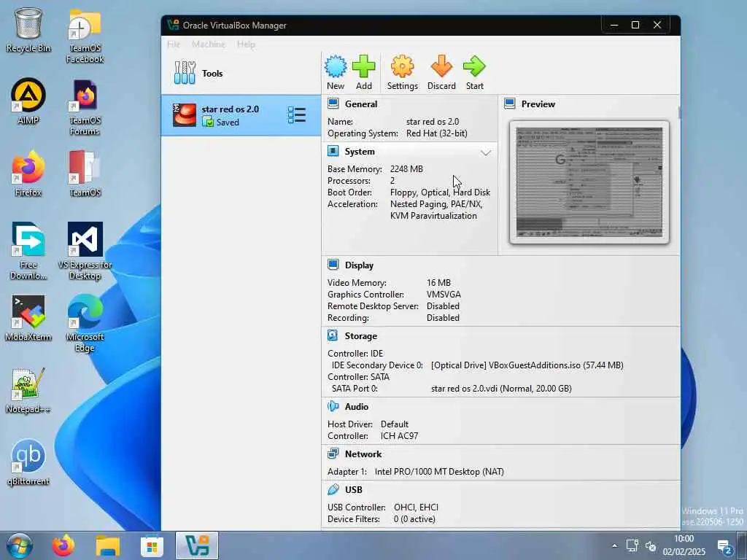
Task: Click the USB section heading
Action: 354,489
